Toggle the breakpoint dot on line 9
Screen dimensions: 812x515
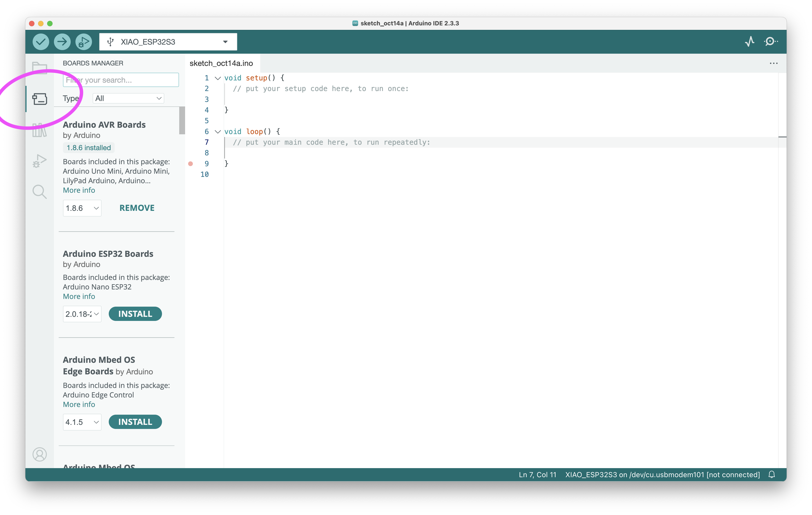191,164
